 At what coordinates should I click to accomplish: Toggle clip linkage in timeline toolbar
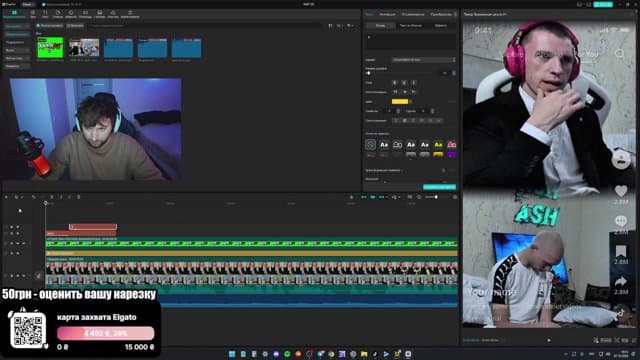click(382, 197)
